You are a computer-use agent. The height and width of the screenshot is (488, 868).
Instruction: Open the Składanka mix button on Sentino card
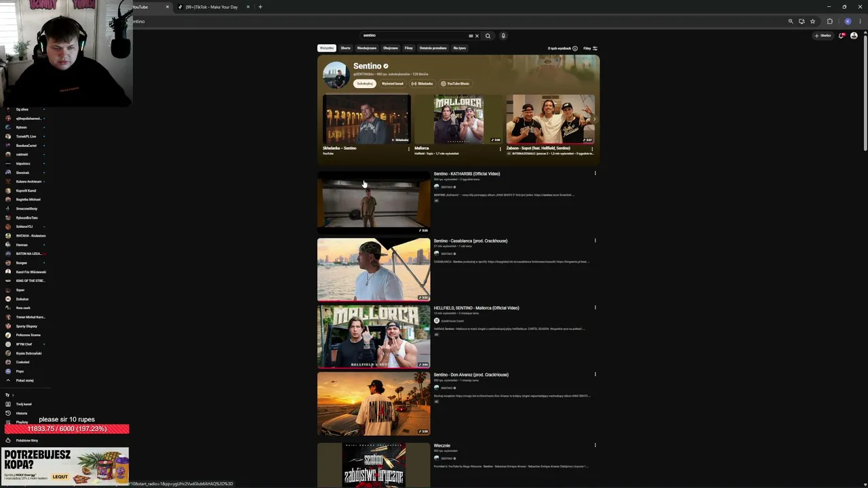pyautogui.click(x=422, y=83)
